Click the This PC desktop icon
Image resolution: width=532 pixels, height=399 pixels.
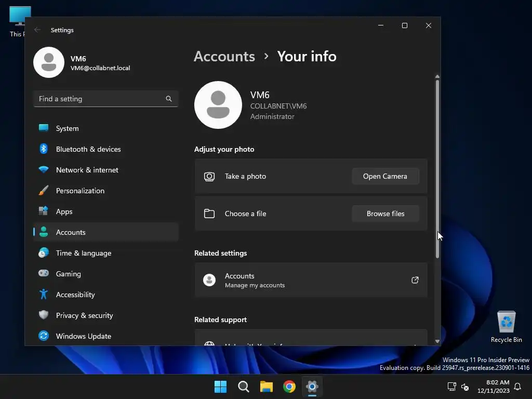[x=17, y=21]
